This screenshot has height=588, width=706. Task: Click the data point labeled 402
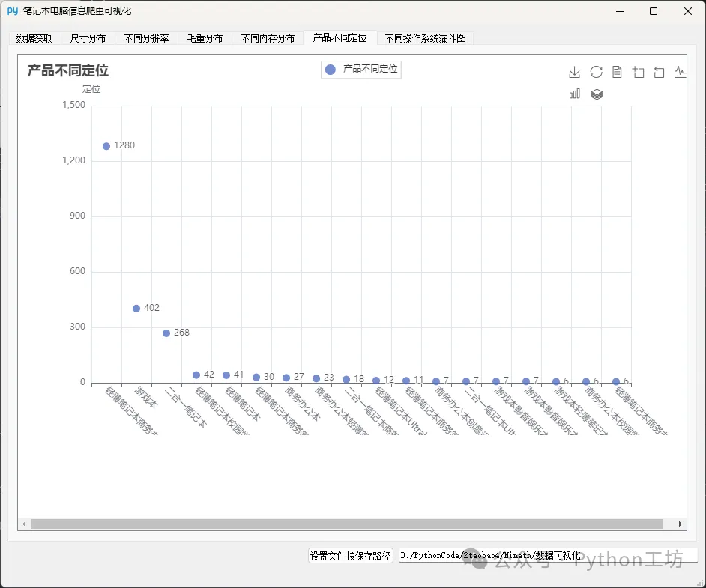[136, 309]
